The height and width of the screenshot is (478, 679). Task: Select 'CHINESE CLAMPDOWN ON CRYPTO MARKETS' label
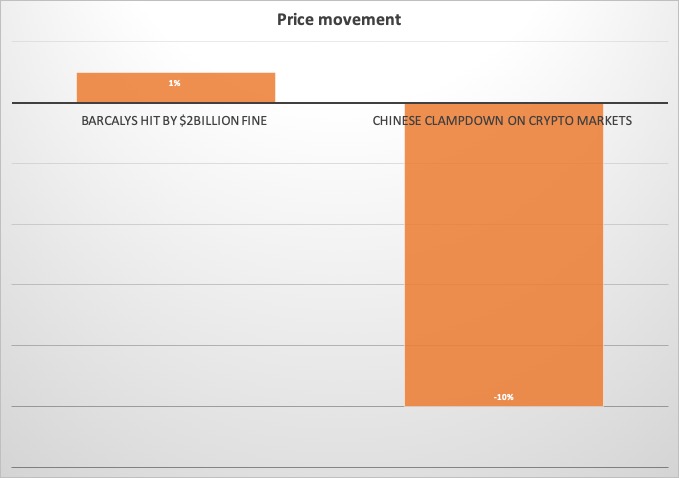pos(502,120)
